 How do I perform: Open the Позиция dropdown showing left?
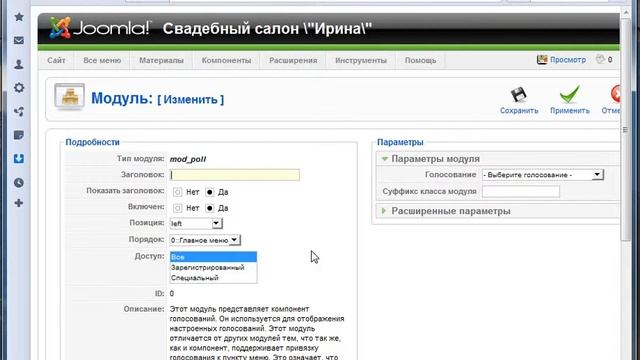click(x=196, y=223)
